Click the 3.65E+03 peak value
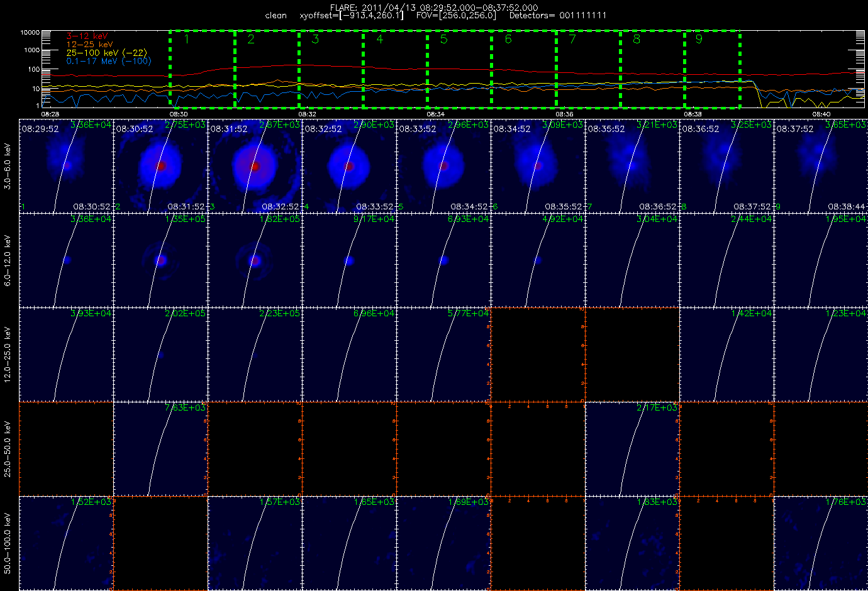868x591 pixels. click(x=845, y=124)
